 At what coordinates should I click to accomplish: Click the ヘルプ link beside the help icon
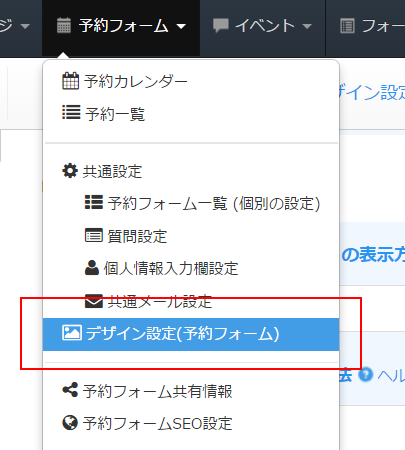point(391,376)
